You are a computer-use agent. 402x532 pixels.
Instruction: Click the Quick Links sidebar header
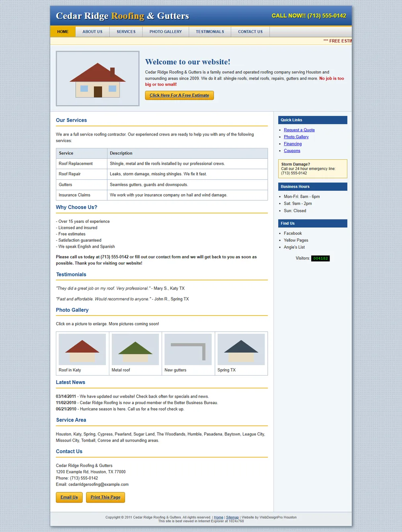click(x=313, y=120)
